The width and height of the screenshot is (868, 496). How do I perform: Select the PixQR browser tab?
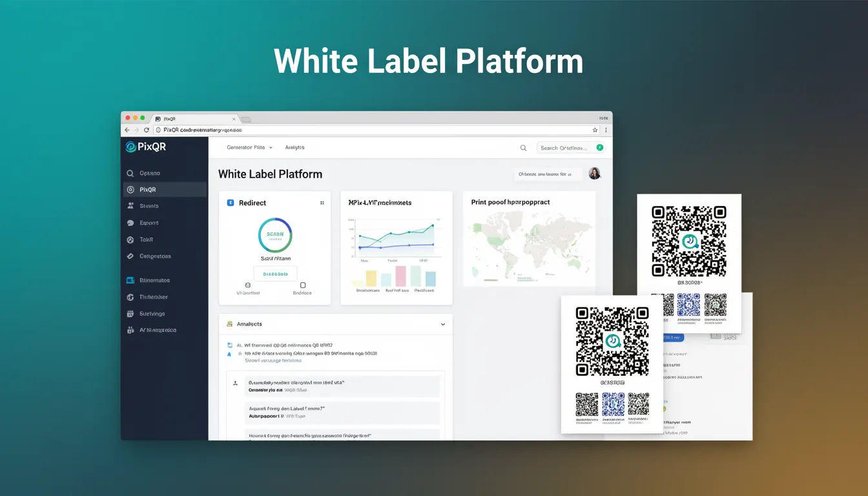click(x=194, y=119)
